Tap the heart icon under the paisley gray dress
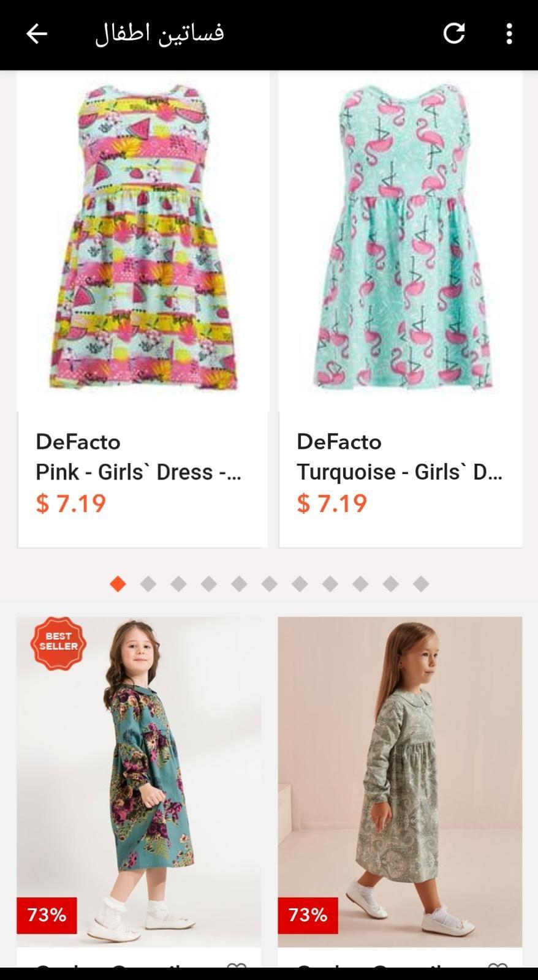 498,966
